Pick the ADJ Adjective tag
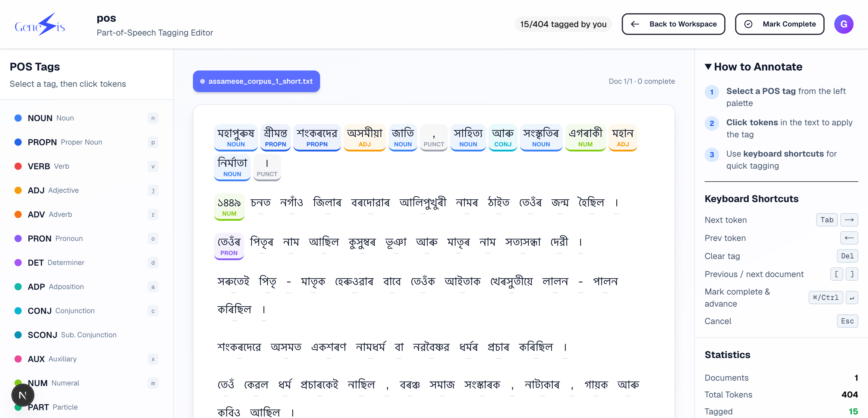Image resolution: width=868 pixels, height=418 pixels. tap(86, 190)
